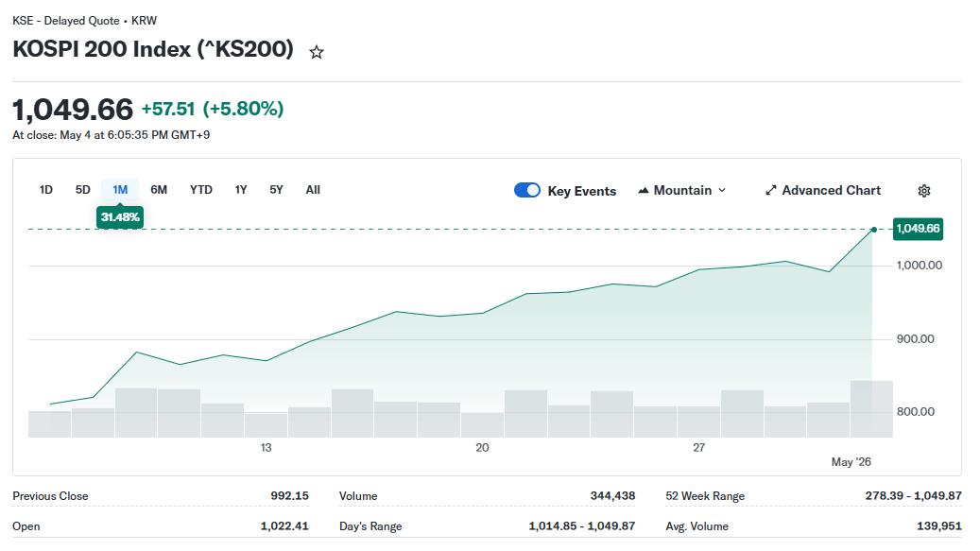Add KOSPI 200 to watchlist star icon
980x551 pixels.
click(x=317, y=52)
